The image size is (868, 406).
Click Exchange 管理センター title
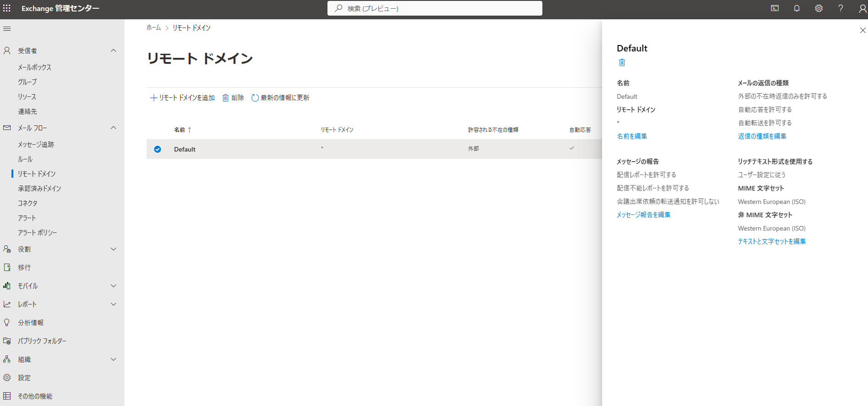click(x=60, y=8)
